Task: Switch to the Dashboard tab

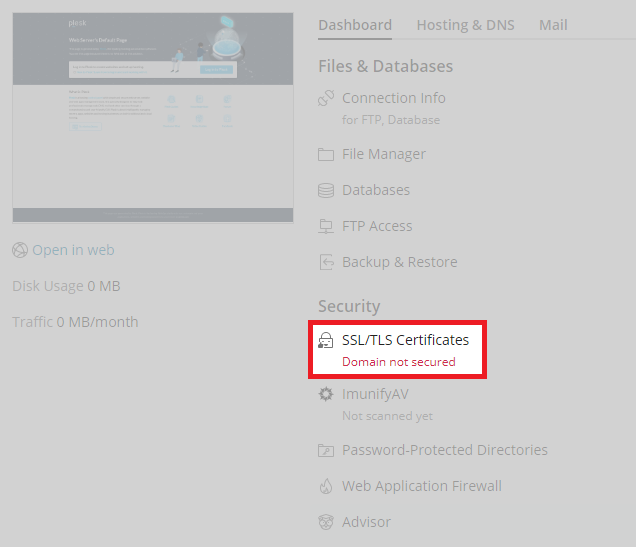Action: pos(355,25)
